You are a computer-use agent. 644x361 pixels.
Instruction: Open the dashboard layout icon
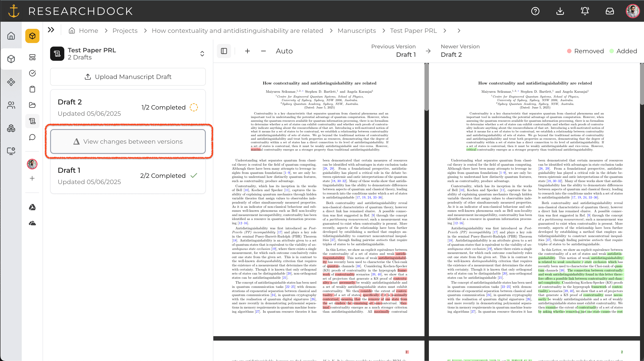click(32, 57)
